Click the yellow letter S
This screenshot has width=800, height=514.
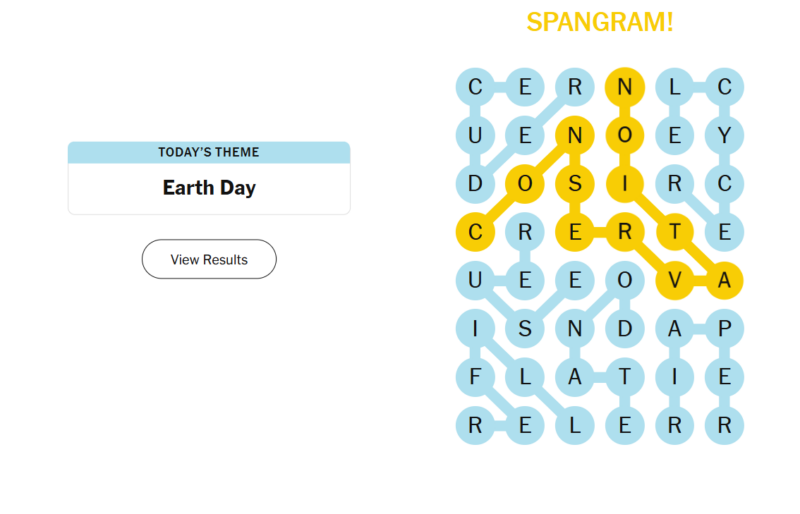pyautogui.click(x=575, y=184)
